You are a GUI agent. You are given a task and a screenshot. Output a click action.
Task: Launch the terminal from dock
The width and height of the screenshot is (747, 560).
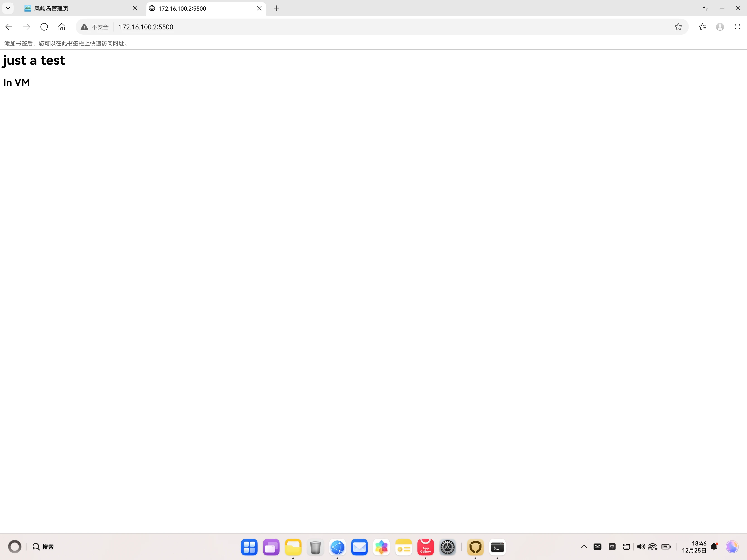coord(497,547)
